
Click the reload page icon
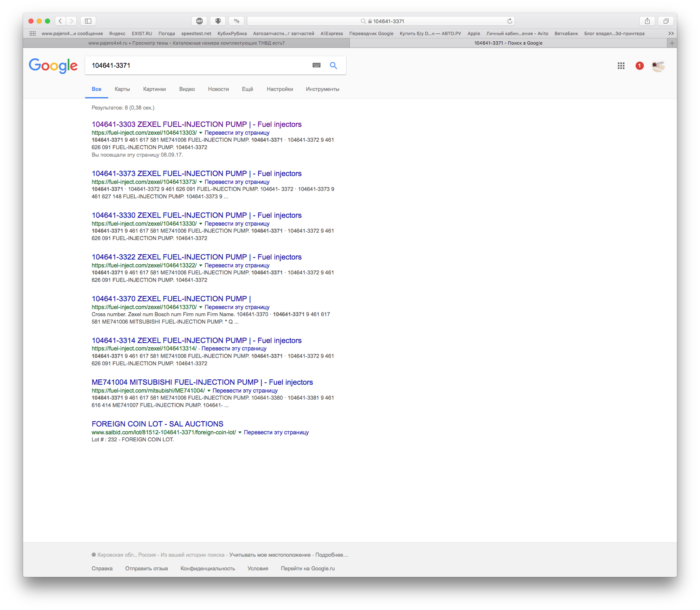(x=510, y=21)
